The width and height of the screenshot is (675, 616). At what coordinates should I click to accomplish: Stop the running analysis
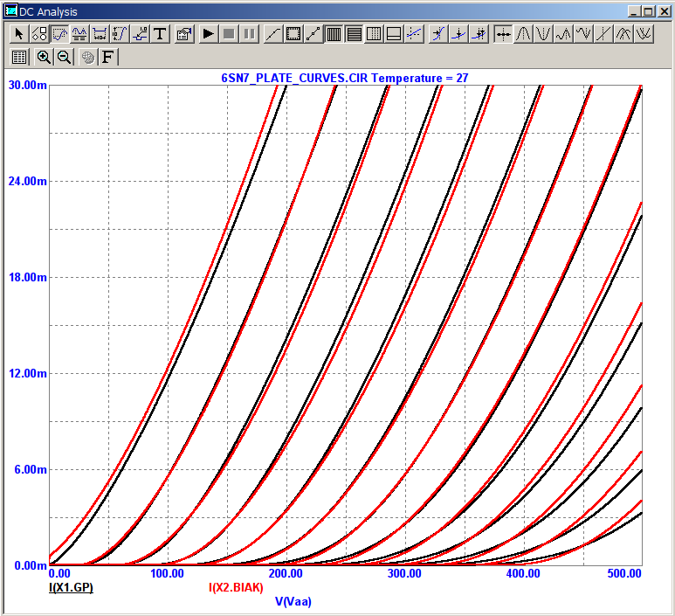(229, 33)
